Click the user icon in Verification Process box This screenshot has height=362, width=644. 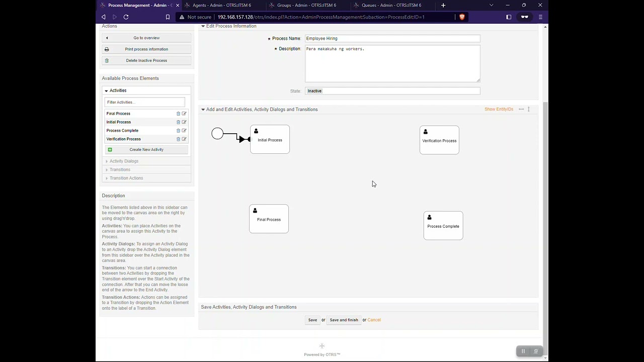426,132
